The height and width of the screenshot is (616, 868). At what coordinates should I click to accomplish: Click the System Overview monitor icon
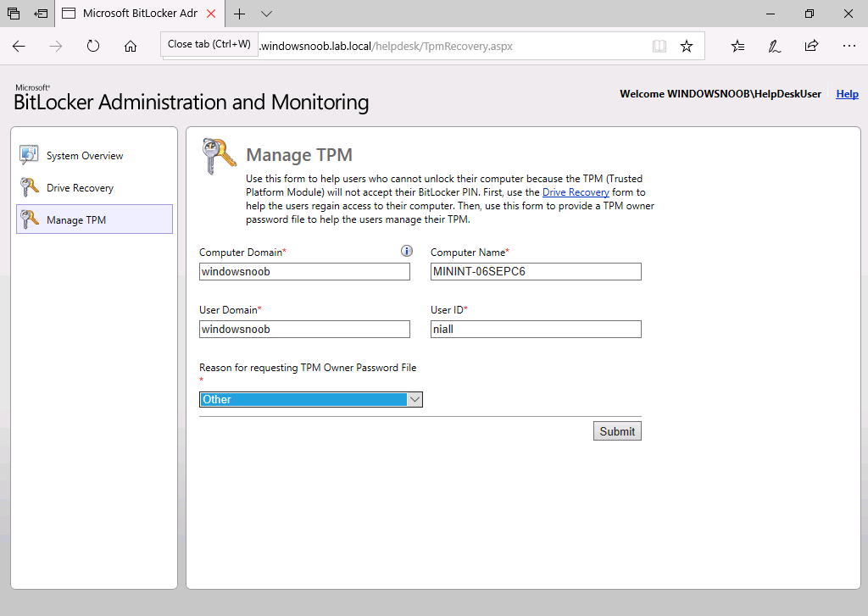coord(29,155)
